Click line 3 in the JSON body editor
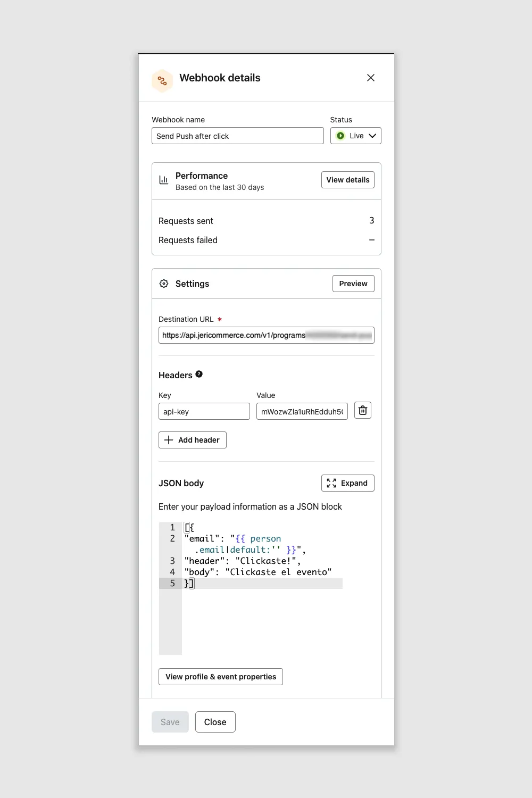 [x=242, y=561]
